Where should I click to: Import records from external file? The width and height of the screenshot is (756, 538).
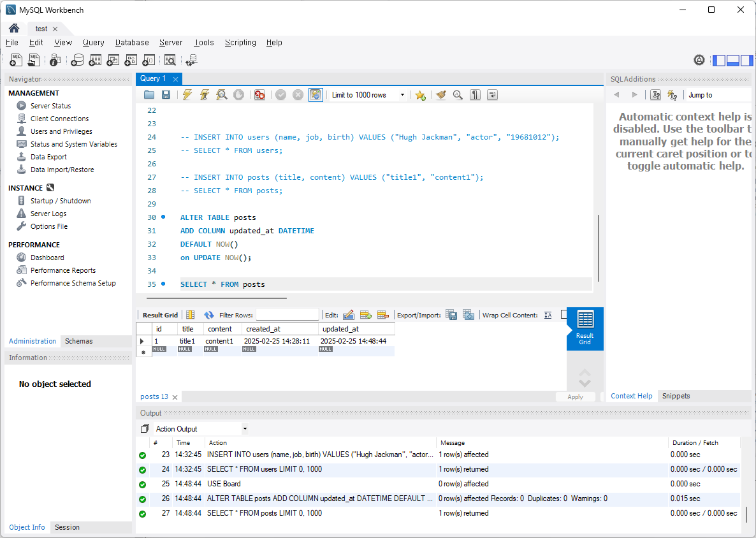click(469, 315)
